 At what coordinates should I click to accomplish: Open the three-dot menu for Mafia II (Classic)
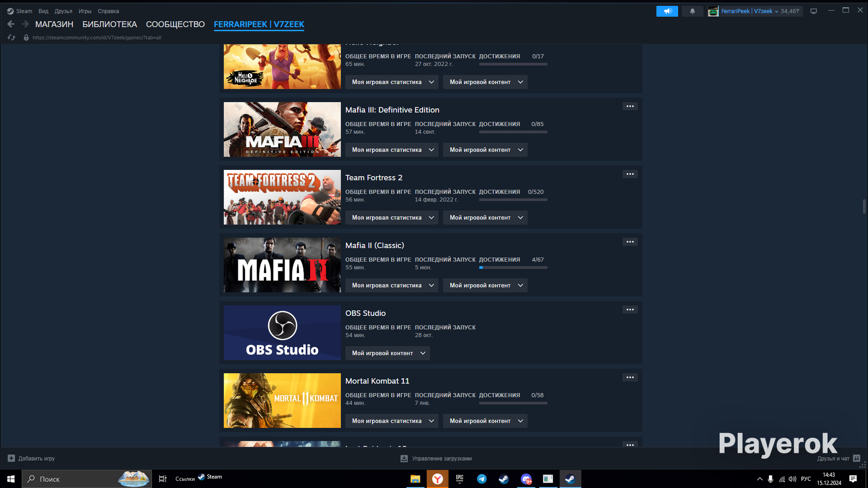click(630, 242)
